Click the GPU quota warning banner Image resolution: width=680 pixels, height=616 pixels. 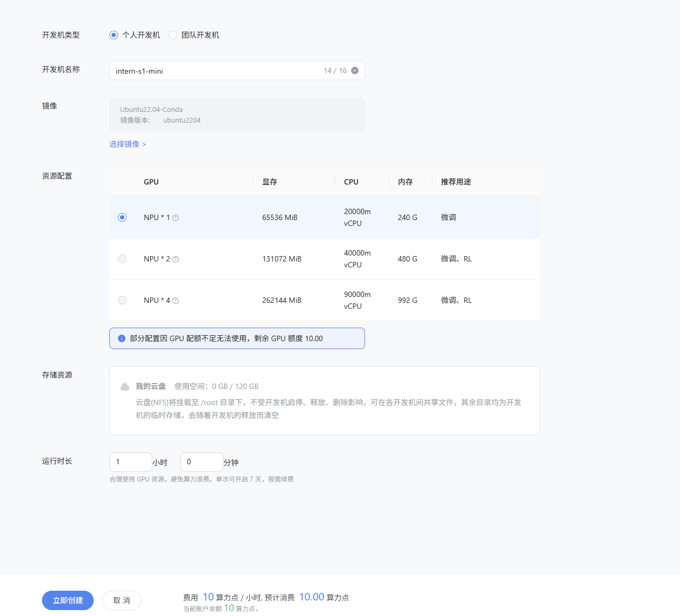pos(237,338)
